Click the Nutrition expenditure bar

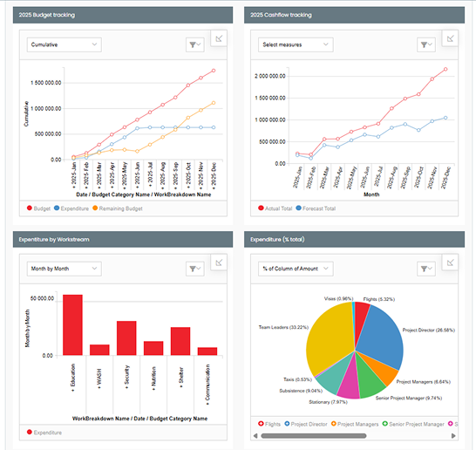(153, 348)
